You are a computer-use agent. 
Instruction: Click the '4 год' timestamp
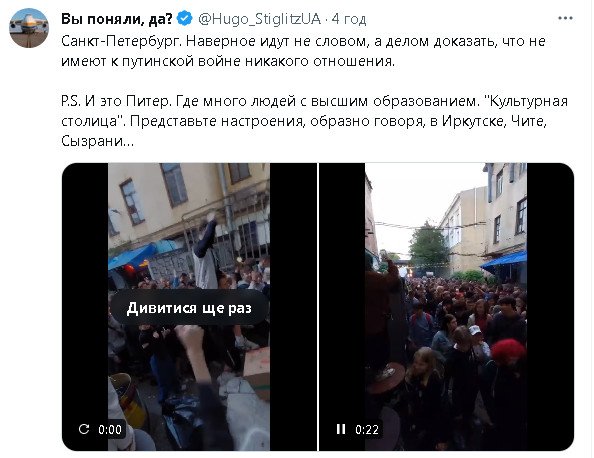click(x=349, y=19)
